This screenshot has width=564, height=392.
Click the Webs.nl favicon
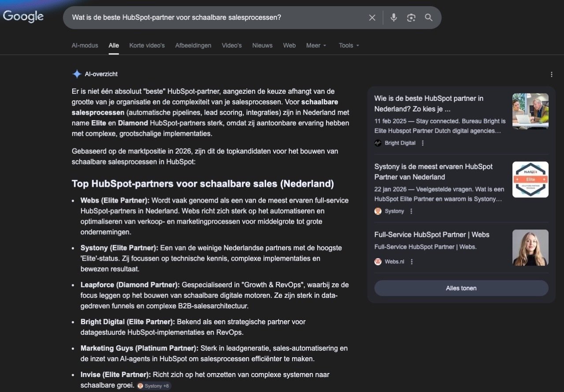click(x=378, y=261)
